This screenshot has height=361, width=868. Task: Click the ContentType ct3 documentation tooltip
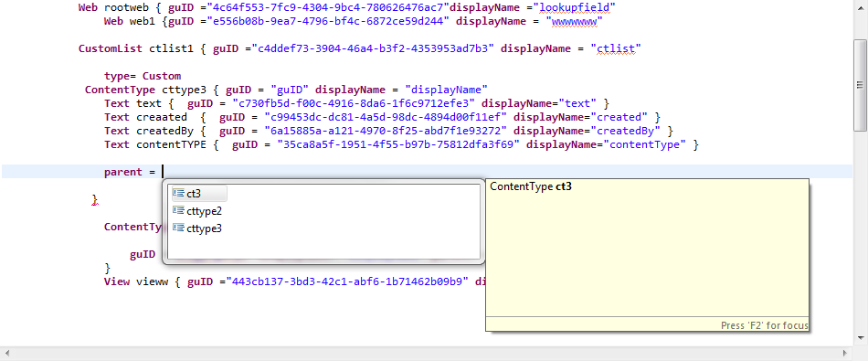pos(647,255)
